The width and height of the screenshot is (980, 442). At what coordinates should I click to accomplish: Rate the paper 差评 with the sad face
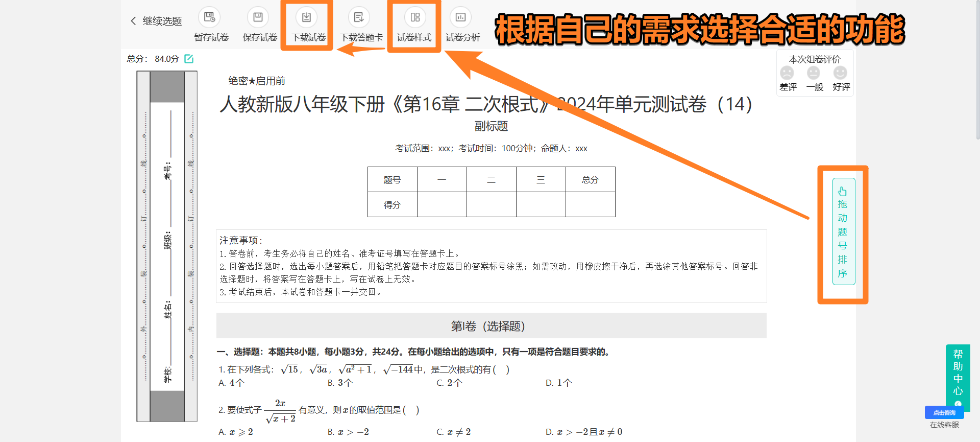(x=787, y=73)
